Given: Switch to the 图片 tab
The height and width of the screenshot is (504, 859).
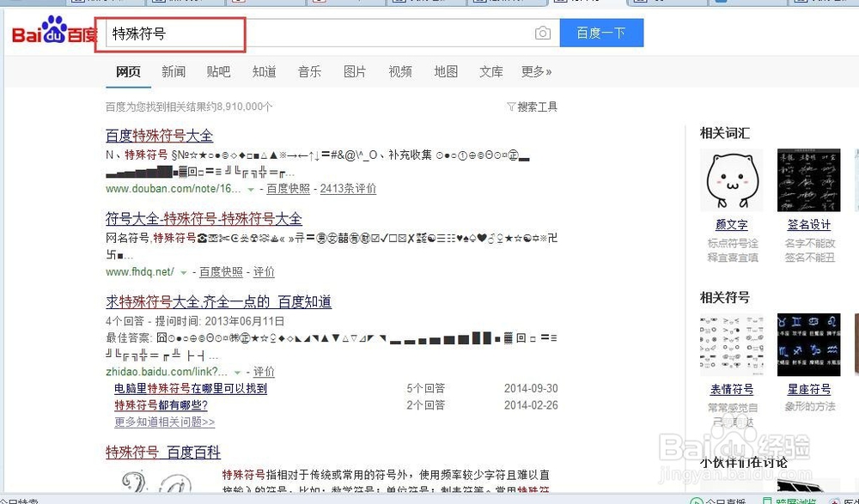Looking at the screenshot, I should (x=355, y=72).
